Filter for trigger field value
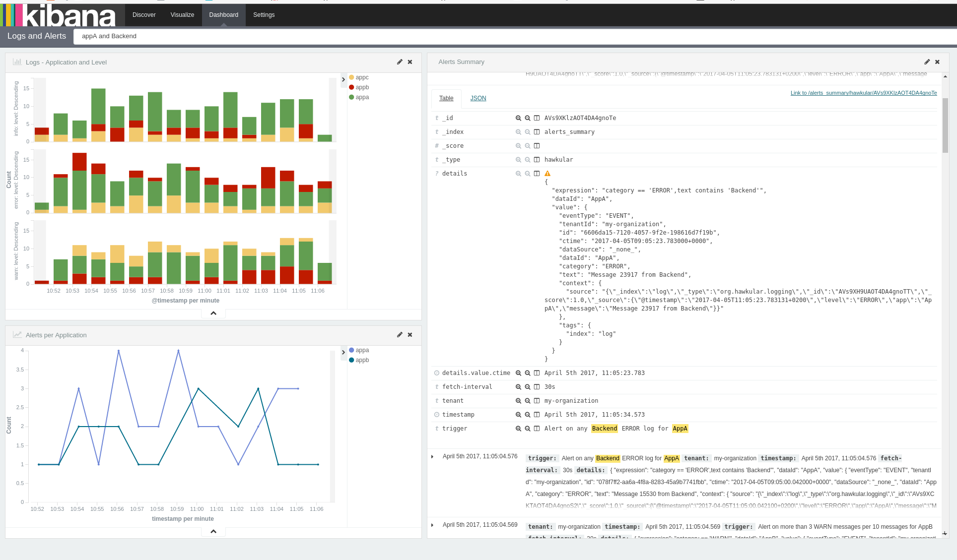The image size is (957, 560). 518,429
